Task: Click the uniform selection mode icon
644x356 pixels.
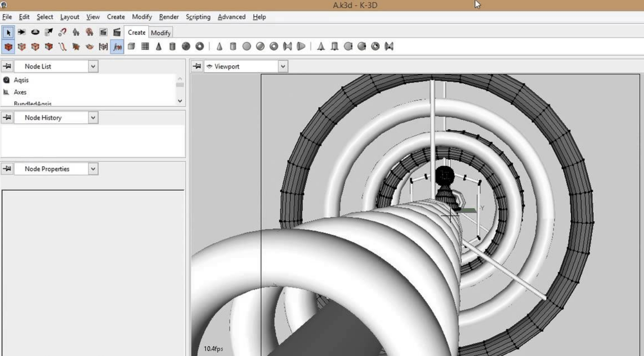Action: 90,46
